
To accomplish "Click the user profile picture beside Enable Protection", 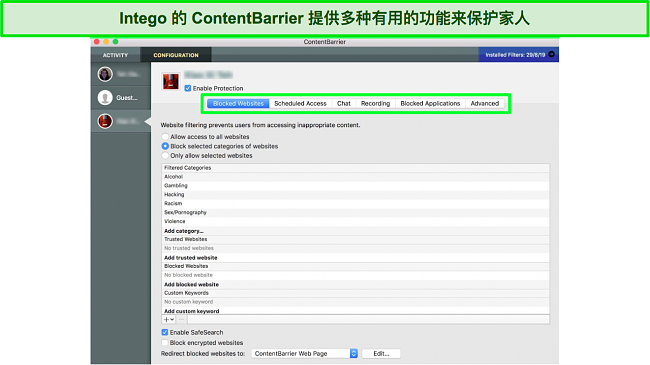I will click(x=170, y=81).
